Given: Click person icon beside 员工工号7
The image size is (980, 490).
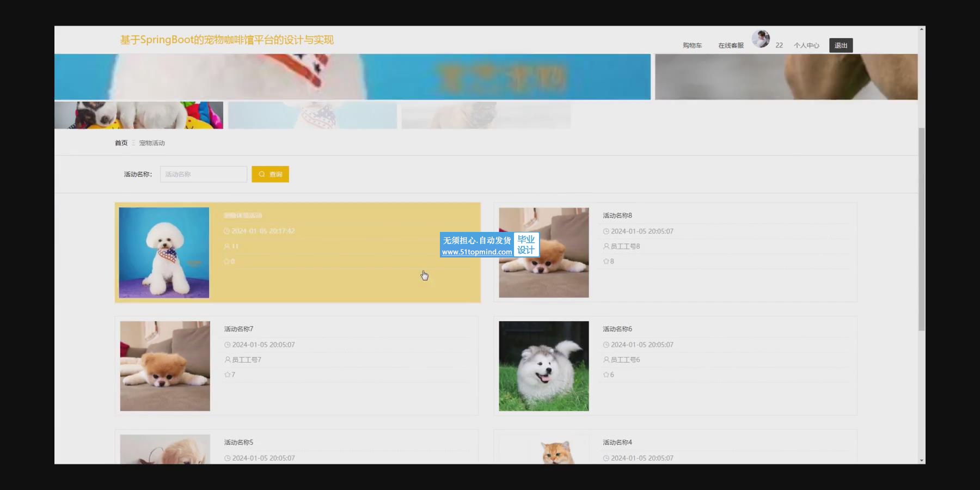Looking at the screenshot, I should coord(227,359).
